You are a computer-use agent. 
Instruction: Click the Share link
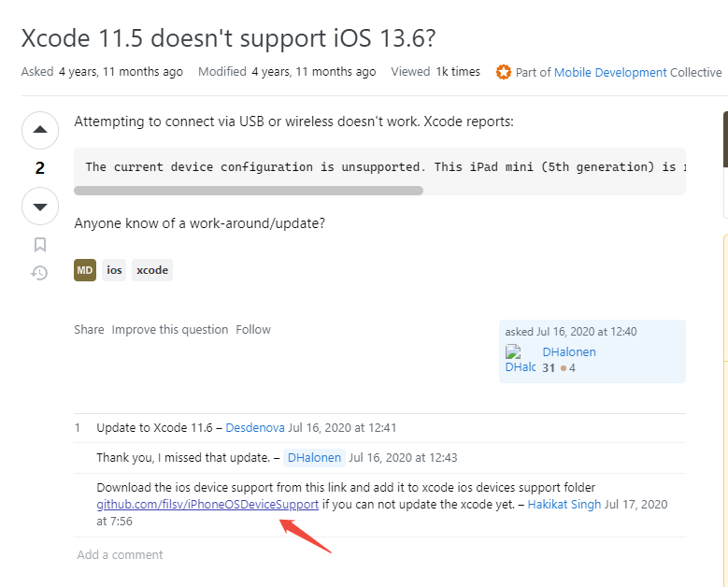click(x=89, y=330)
